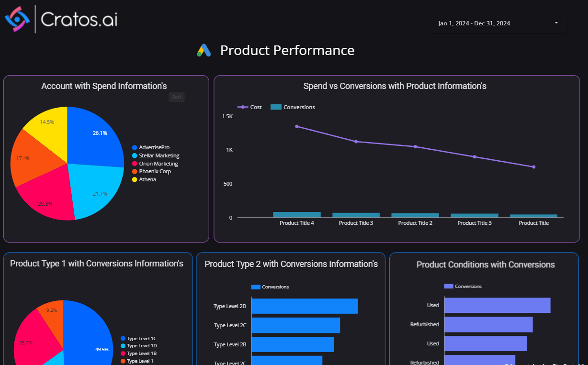Click the lowest Cost line point
The image size is (588, 365).
pyautogui.click(x=534, y=167)
